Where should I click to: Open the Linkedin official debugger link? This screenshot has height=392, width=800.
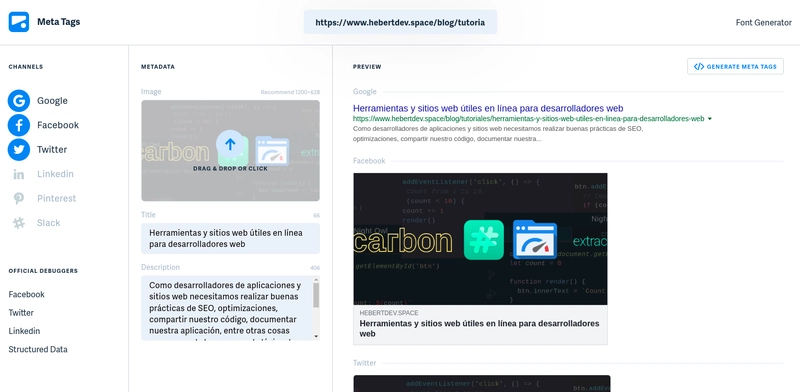pos(24,331)
